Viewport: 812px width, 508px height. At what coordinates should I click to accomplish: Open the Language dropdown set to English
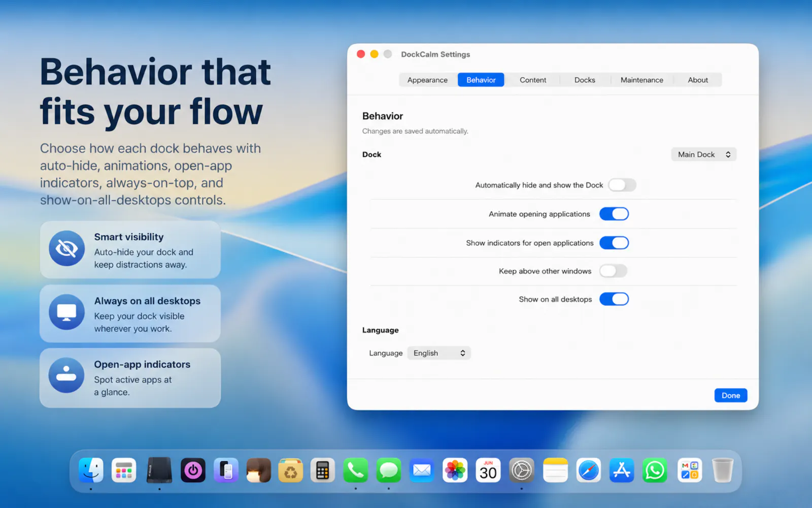click(x=439, y=353)
